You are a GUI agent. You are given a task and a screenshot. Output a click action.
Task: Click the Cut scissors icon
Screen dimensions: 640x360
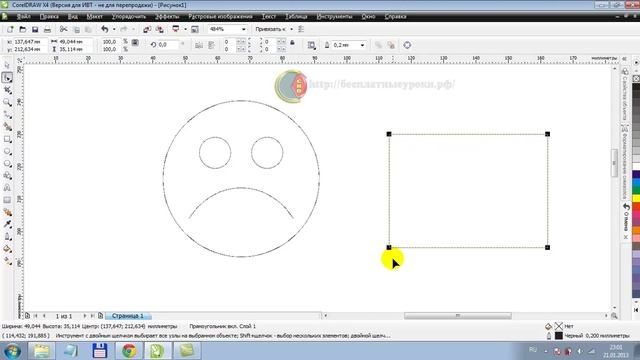tap(63, 29)
